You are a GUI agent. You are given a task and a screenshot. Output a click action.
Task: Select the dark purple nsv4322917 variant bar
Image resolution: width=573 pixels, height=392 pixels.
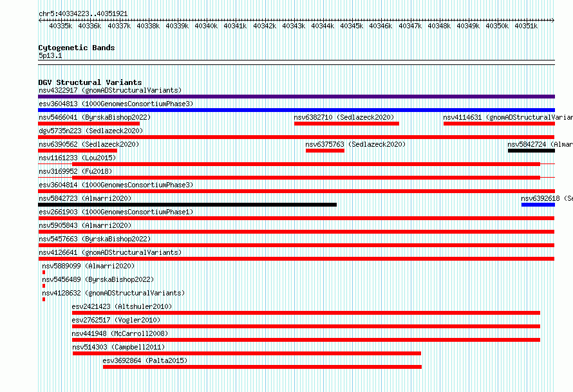pyautogui.click(x=296, y=97)
